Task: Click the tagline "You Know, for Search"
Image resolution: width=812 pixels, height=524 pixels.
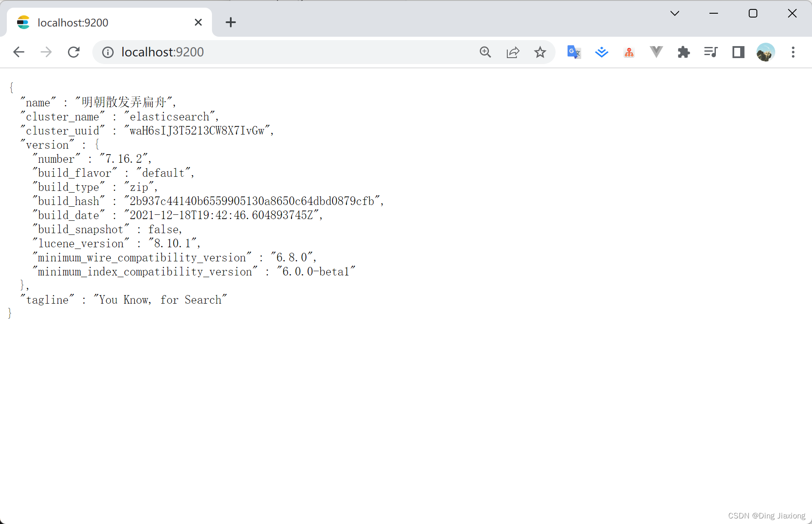Action: click(x=160, y=300)
